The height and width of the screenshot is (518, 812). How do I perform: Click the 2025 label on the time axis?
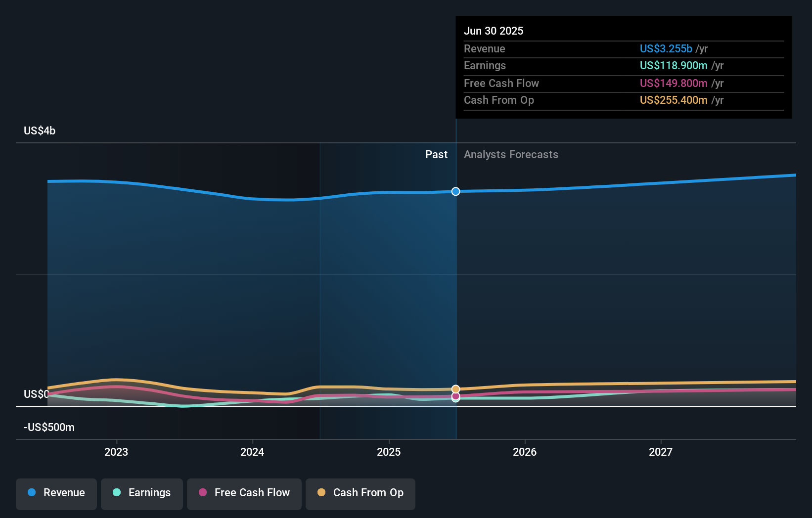tap(389, 451)
